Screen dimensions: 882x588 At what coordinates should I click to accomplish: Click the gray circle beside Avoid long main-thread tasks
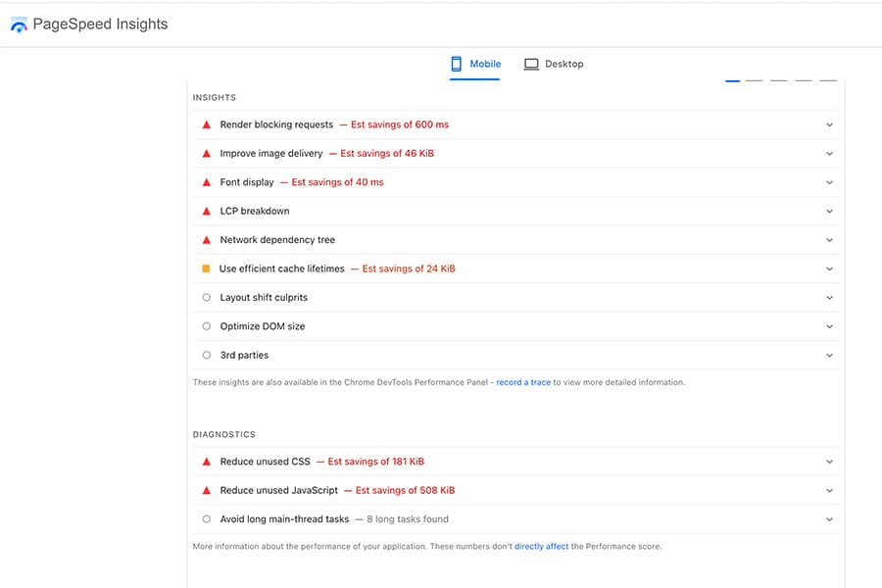(x=206, y=519)
